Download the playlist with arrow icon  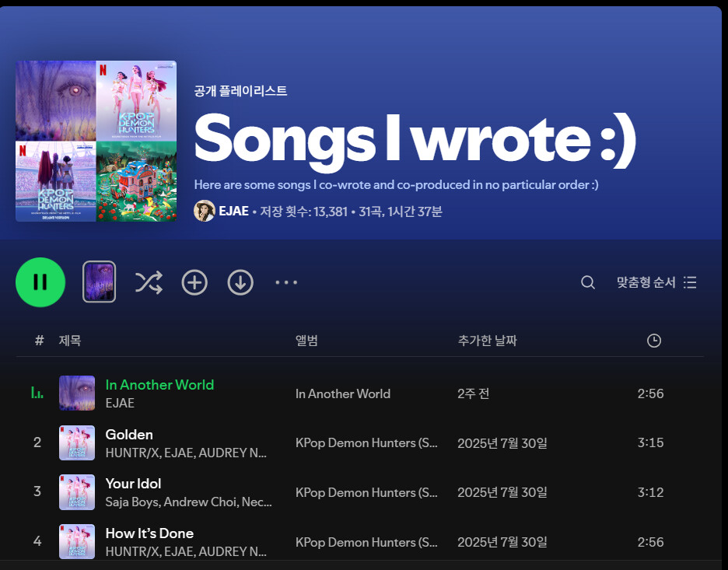(x=240, y=282)
